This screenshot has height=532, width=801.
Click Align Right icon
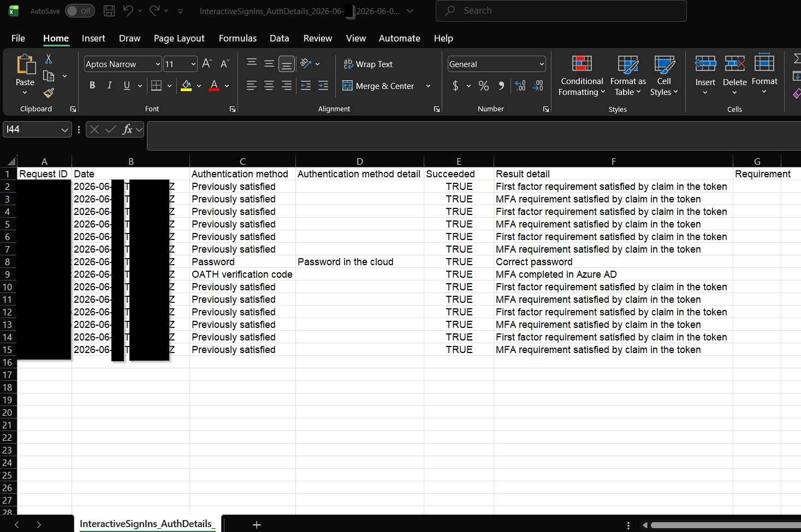click(287, 86)
